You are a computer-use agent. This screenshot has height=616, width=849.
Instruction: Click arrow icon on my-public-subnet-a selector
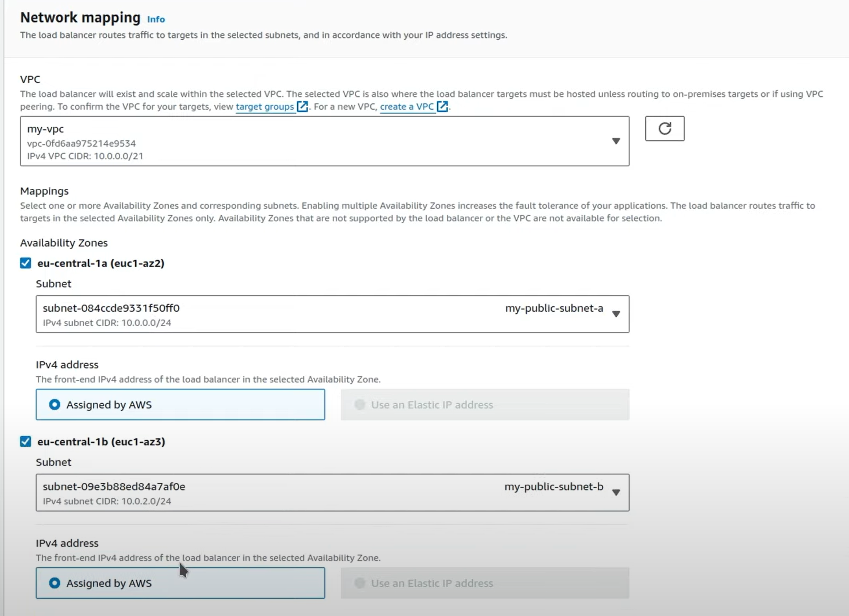(616, 314)
